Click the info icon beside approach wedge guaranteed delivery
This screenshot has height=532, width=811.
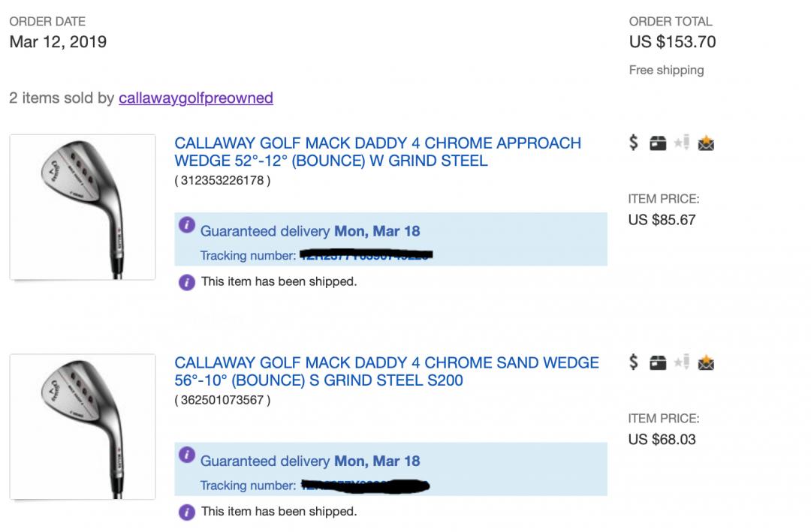tap(187, 226)
